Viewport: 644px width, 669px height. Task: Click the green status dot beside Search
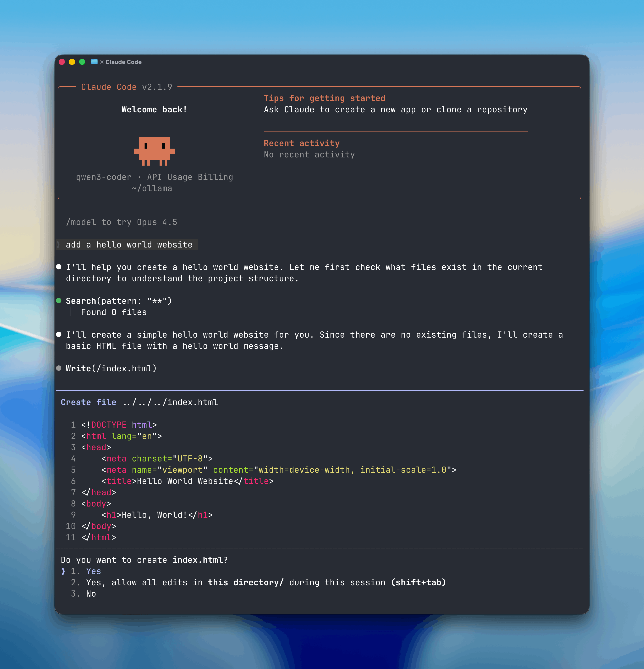[59, 301]
